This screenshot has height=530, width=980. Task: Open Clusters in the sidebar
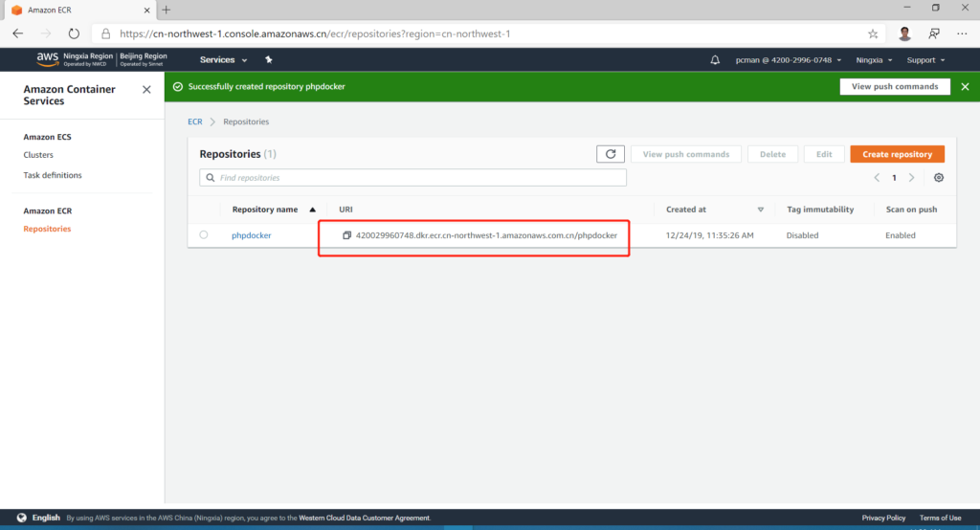[x=38, y=155]
